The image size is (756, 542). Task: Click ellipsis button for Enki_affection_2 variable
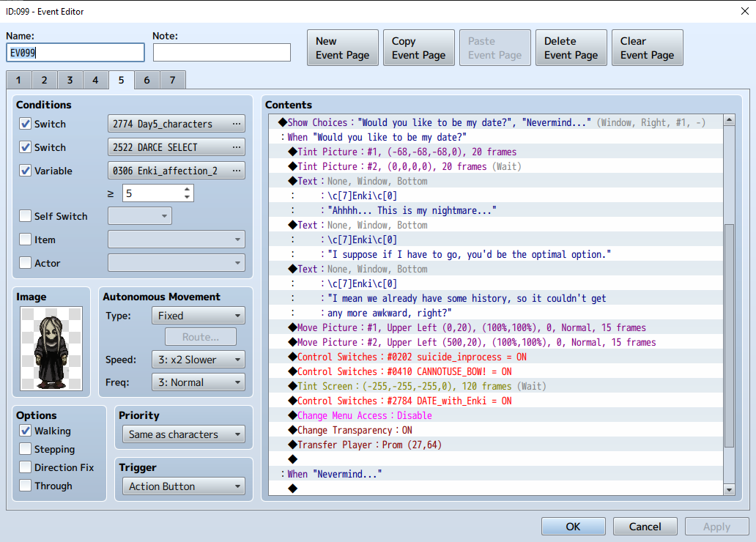[x=236, y=171]
